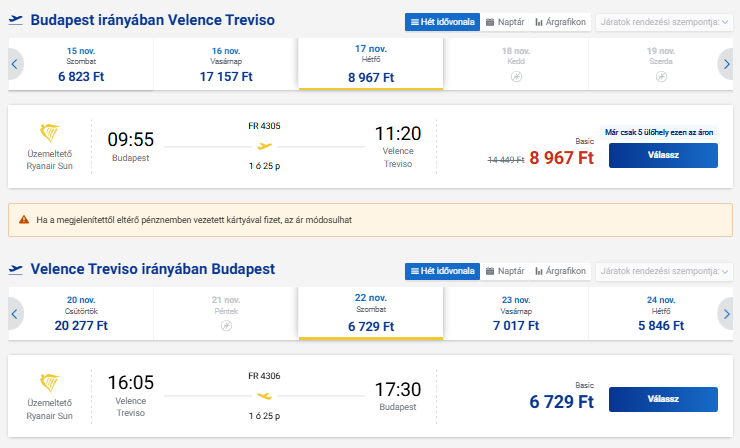
Task: Switch outbound view to Árgrafikon
Action: click(x=560, y=21)
